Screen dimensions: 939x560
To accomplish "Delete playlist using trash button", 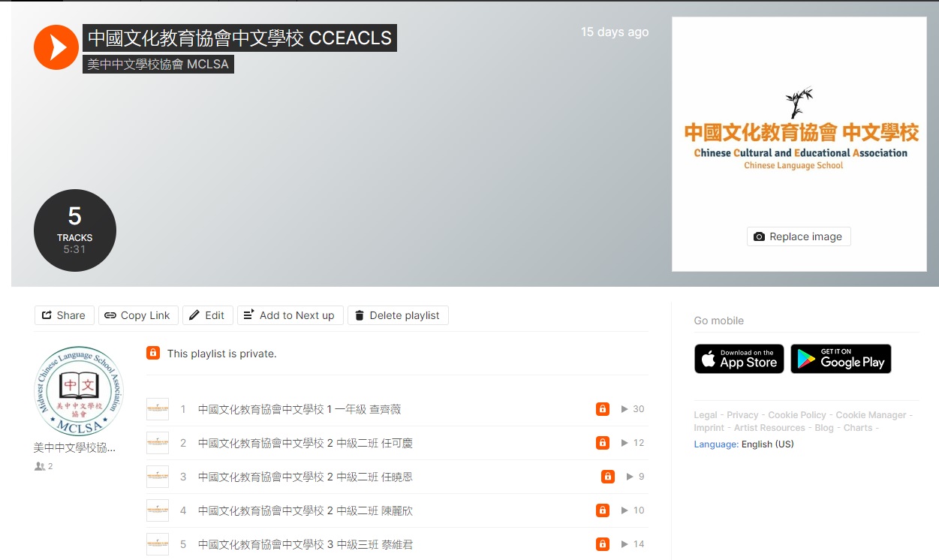I will click(x=397, y=315).
